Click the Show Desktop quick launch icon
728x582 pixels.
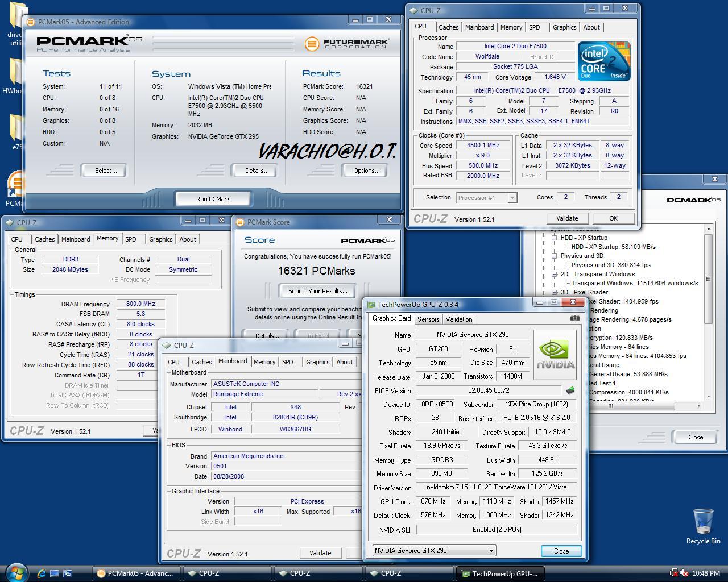pyautogui.click(x=55, y=573)
